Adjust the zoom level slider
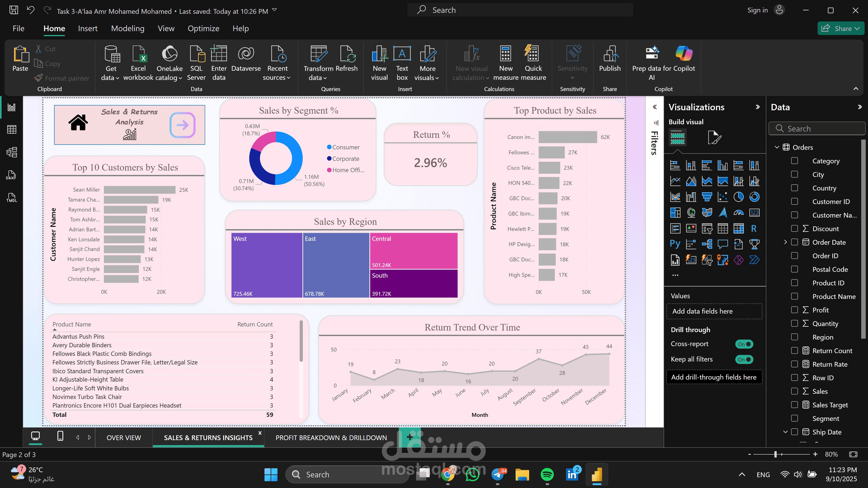Image resolution: width=868 pixels, height=488 pixels. [x=775, y=454]
